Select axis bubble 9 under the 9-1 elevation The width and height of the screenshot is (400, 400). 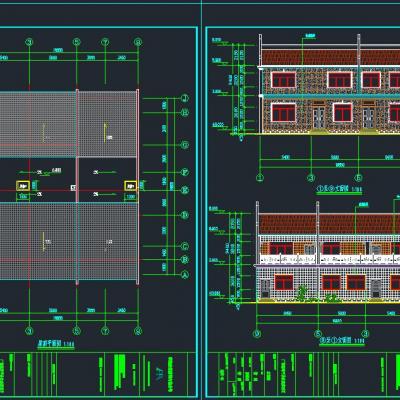click(257, 333)
